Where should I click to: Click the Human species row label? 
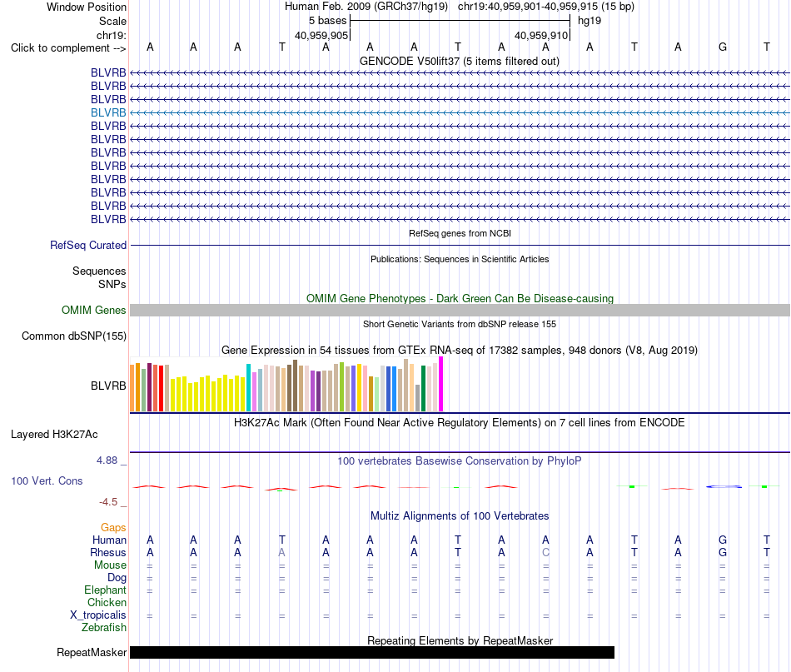109,540
